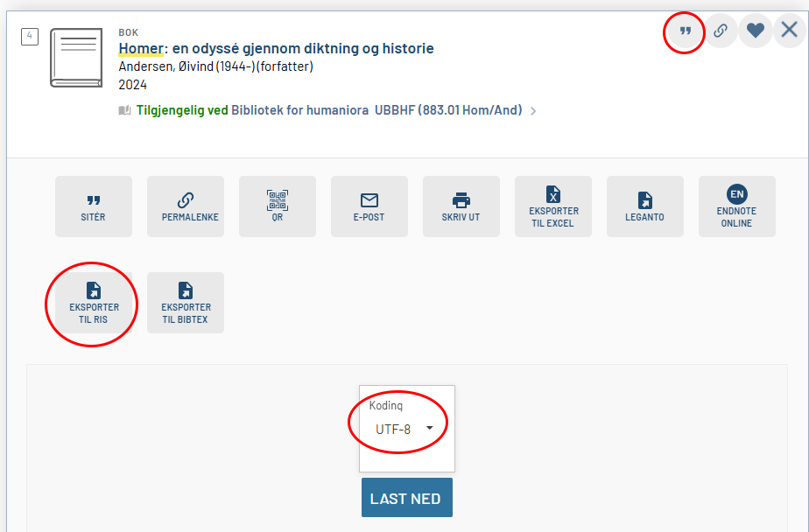Send the record via E-post

click(369, 206)
